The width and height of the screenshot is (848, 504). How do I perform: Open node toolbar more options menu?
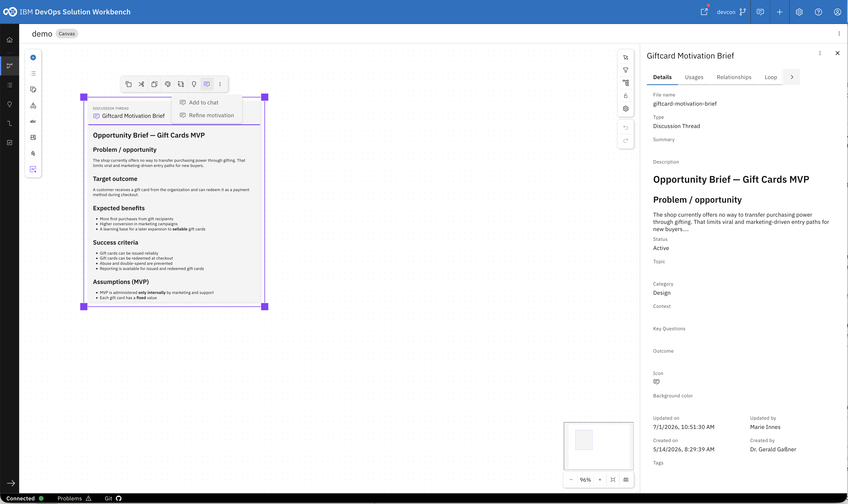[x=220, y=84]
